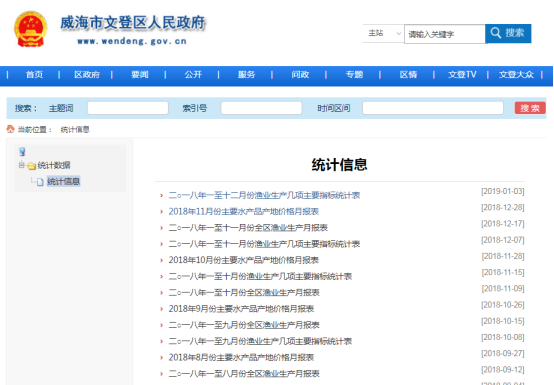The width and height of the screenshot is (554, 385).
Task: Open 二○一八年一至十二月份渔业生产几项主要指标统计表 link
Action: [264, 195]
